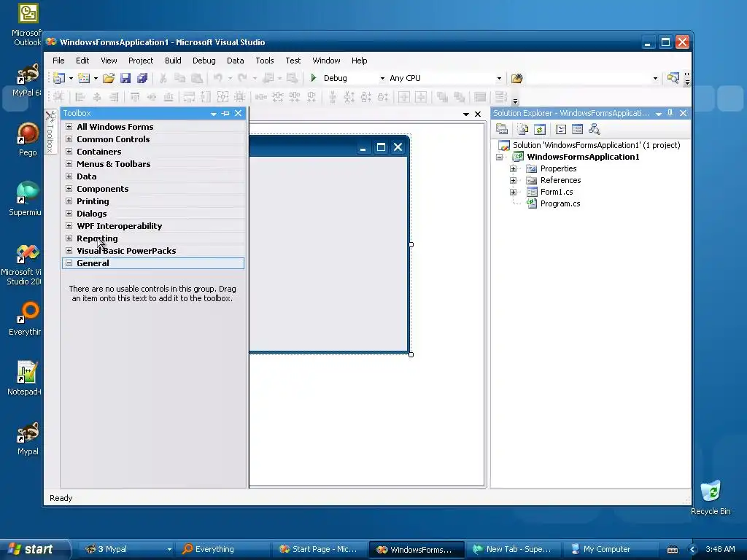
Task: Open the Tools menu
Action: point(264,61)
